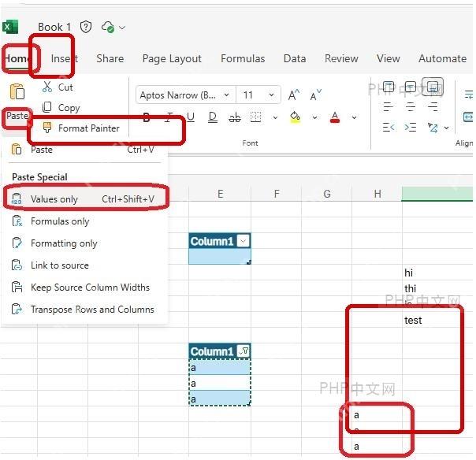The width and height of the screenshot is (476, 460).
Task: Select column E header
Action: (220, 194)
